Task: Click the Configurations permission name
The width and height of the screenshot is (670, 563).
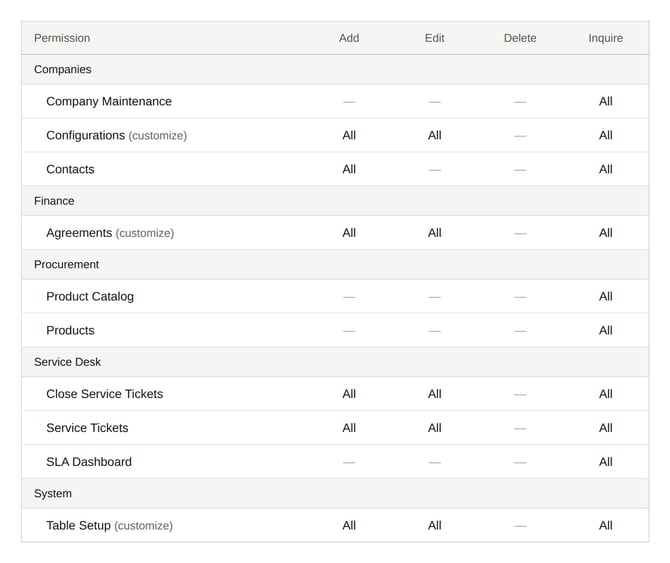Action: point(85,135)
